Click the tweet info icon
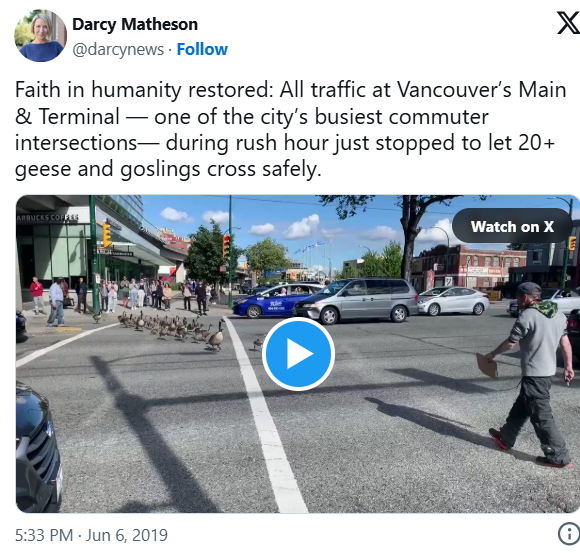580x553 pixels. (569, 534)
